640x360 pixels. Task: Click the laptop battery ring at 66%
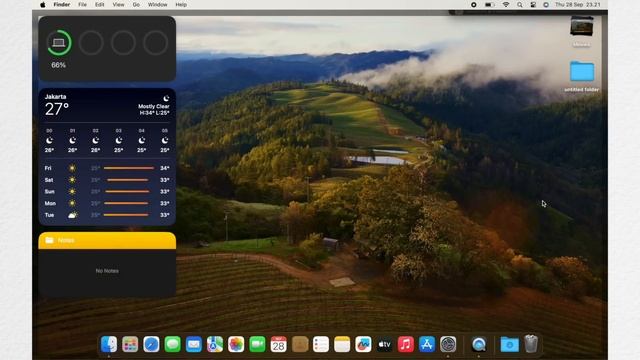pyautogui.click(x=59, y=42)
